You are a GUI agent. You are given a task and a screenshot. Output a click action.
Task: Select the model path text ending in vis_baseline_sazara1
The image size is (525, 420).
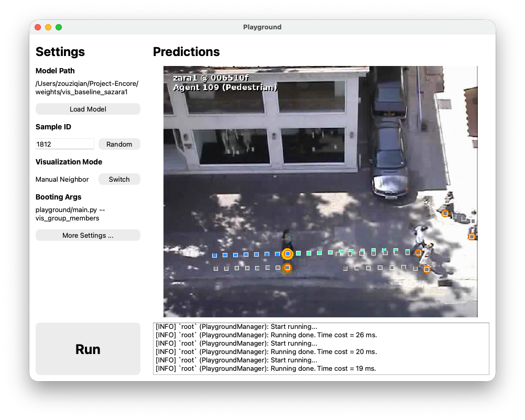click(x=87, y=87)
